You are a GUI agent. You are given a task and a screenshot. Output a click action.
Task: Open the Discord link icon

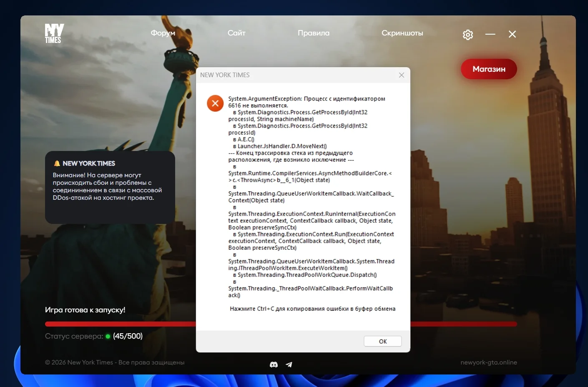(274, 364)
